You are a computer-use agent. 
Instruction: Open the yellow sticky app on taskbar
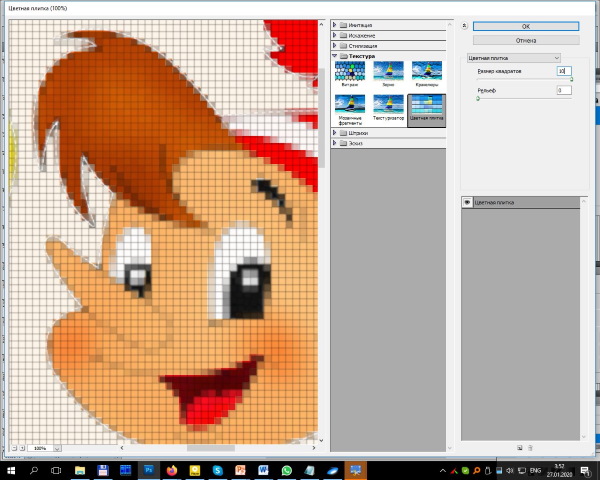194,470
